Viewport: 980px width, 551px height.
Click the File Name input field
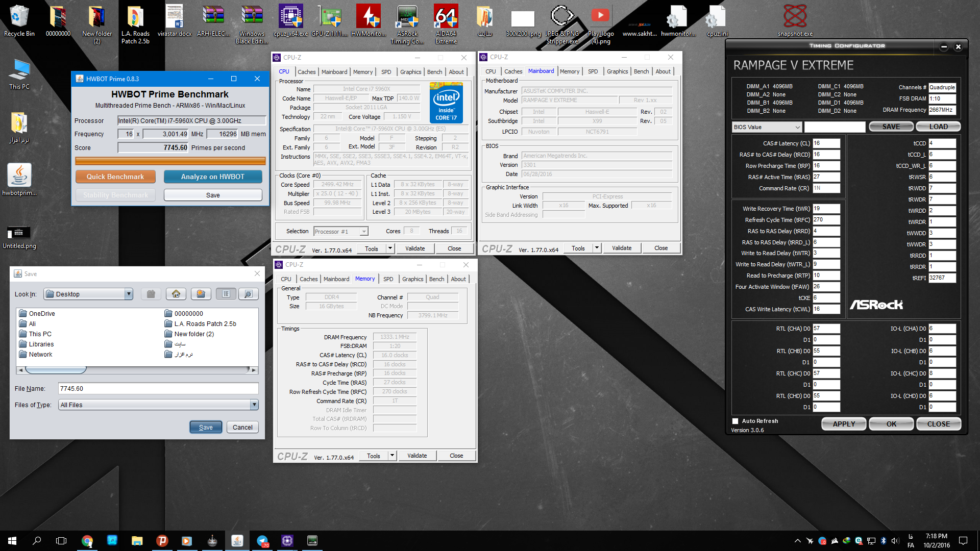click(158, 389)
